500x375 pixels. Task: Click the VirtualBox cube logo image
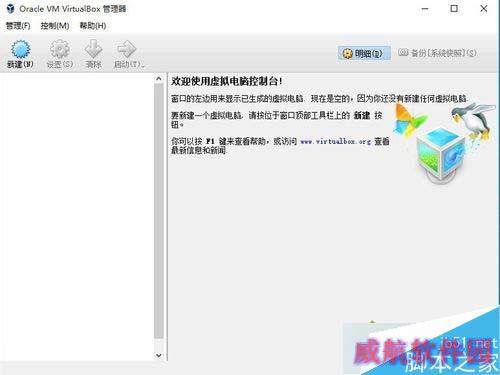click(440, 155)
